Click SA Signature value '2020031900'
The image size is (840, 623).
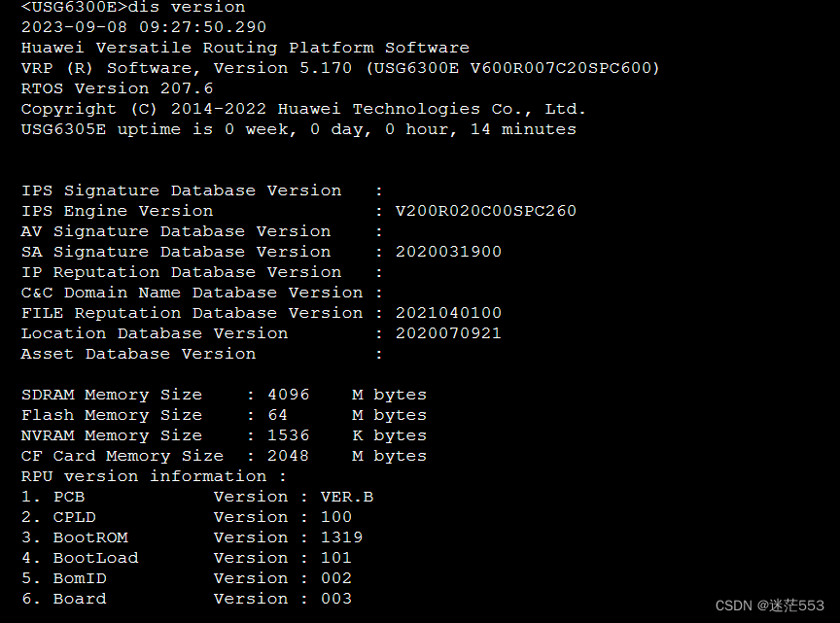448,252
